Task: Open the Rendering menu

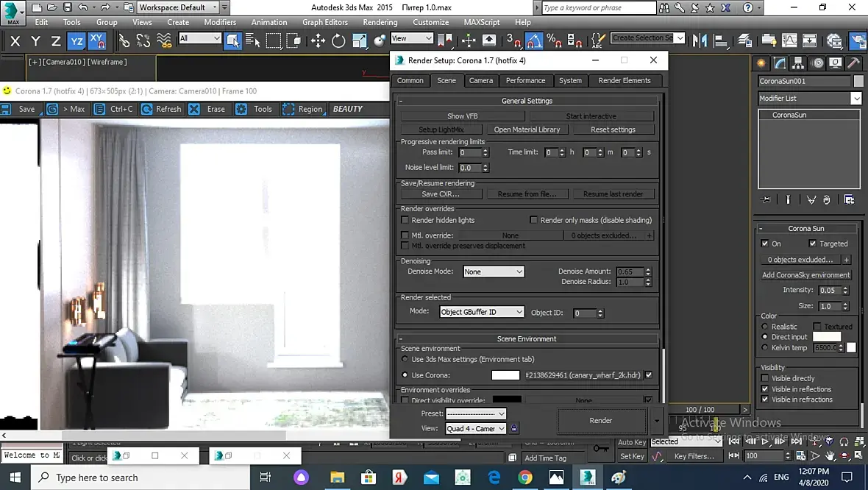Action: tap(380, 22)
